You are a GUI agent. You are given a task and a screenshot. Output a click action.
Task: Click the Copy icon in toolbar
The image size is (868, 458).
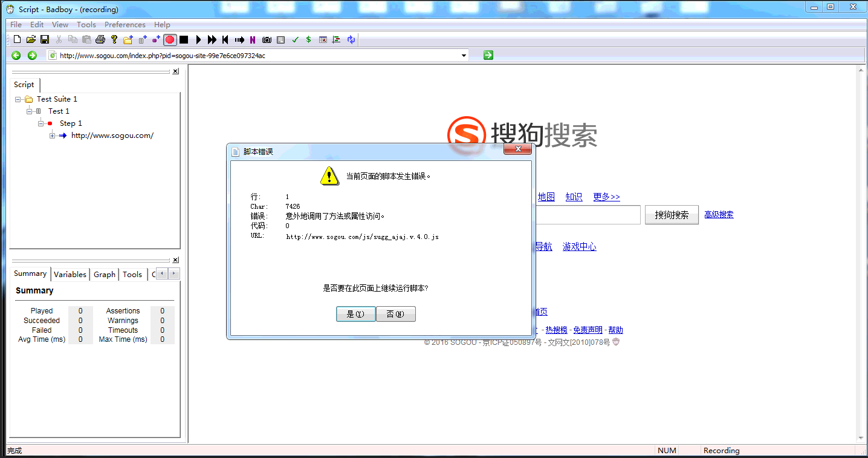click(73, 40)
